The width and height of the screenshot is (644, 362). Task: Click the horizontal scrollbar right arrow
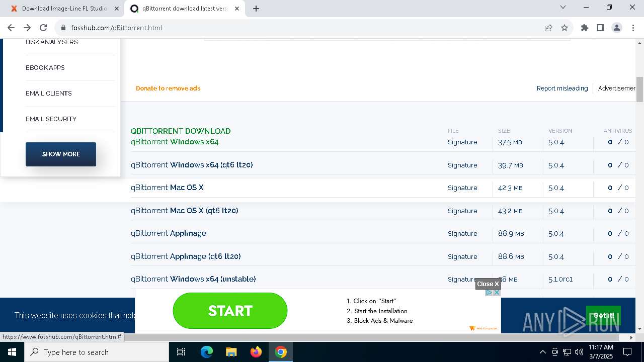(631, 337)
